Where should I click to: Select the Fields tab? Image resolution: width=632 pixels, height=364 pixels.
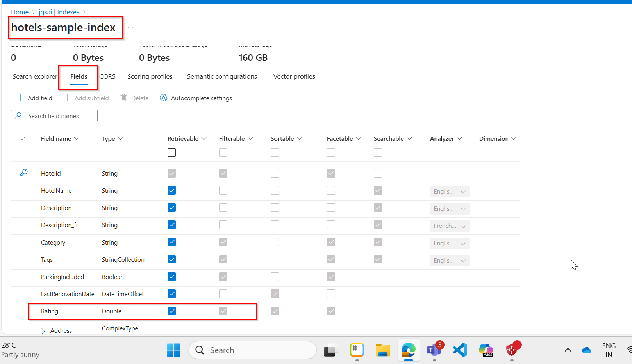coord(79,76)
